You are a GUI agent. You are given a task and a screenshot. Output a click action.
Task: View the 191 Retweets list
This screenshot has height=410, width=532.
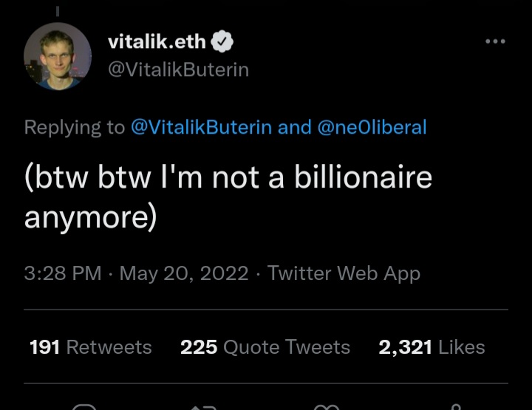coord(90,347)
